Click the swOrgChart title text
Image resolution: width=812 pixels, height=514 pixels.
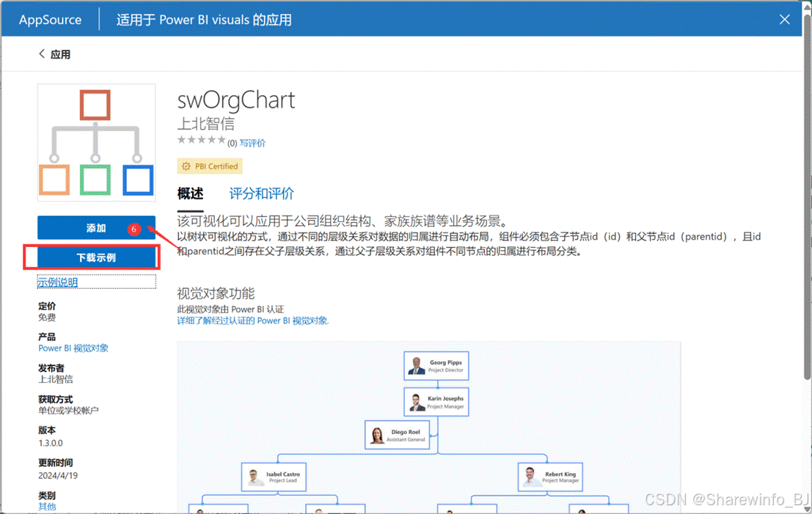point(236,100)
